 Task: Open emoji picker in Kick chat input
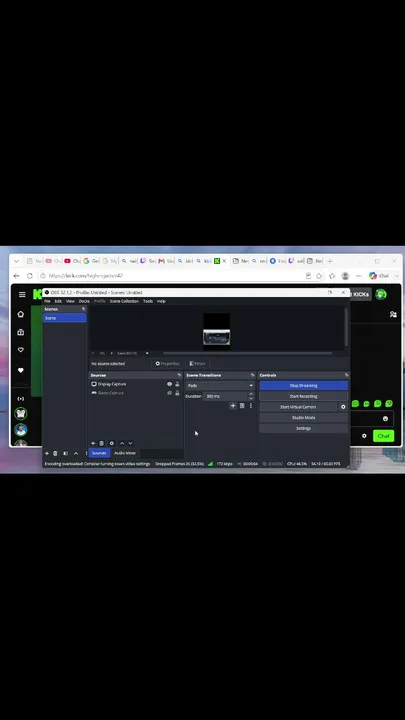coord(385,418)
